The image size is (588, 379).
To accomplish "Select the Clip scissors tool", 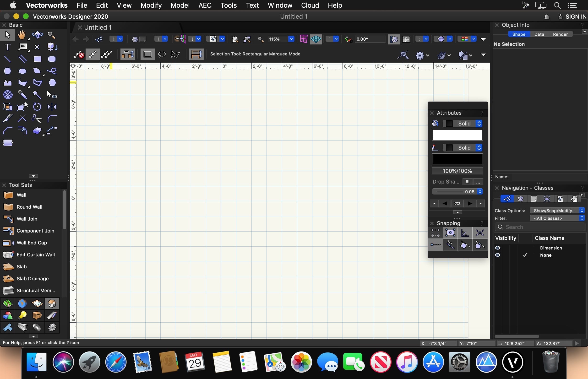I will pos(37,119).
